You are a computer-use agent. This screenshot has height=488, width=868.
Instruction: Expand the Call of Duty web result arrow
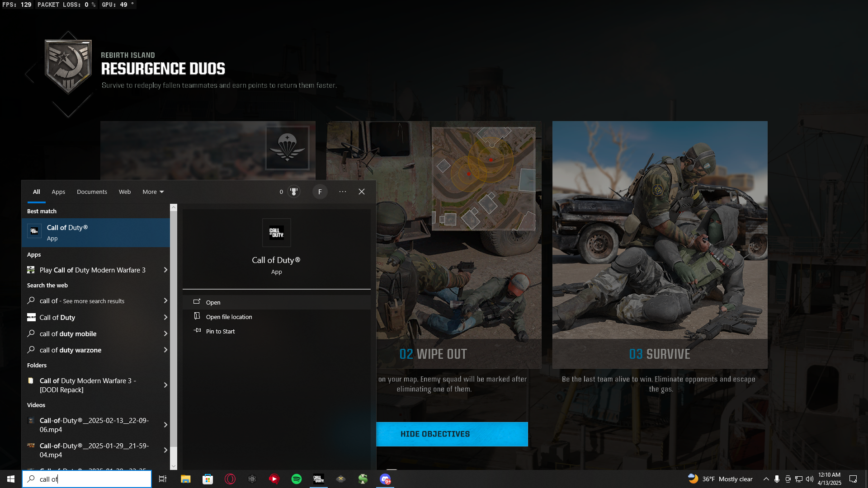(165, 317)
